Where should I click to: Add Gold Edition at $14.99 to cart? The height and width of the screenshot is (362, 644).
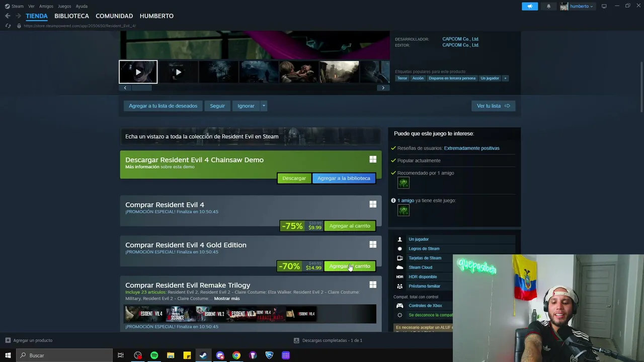coord(350,266)
